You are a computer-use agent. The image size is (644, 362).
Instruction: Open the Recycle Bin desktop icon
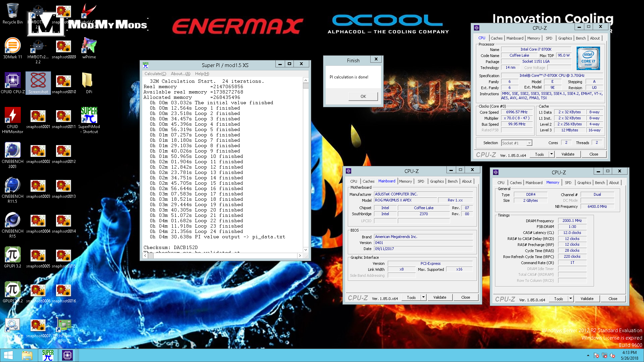click(x=12, y=13)
